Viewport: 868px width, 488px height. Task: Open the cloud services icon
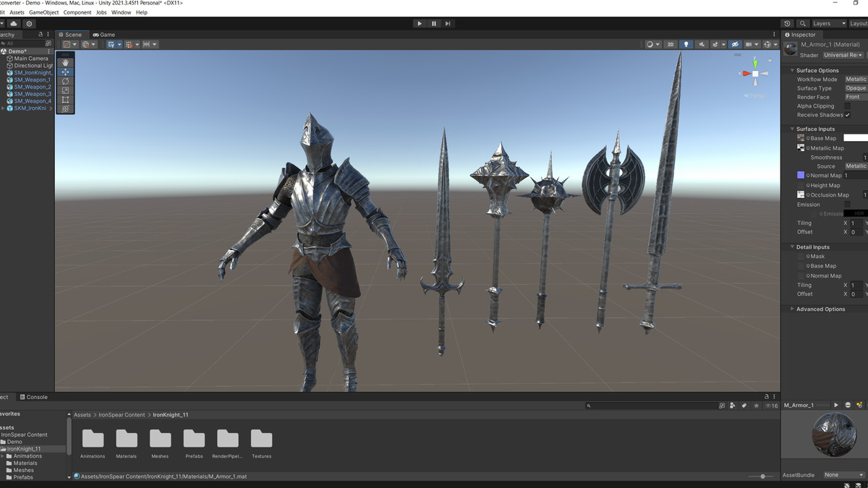click(14, 23)
